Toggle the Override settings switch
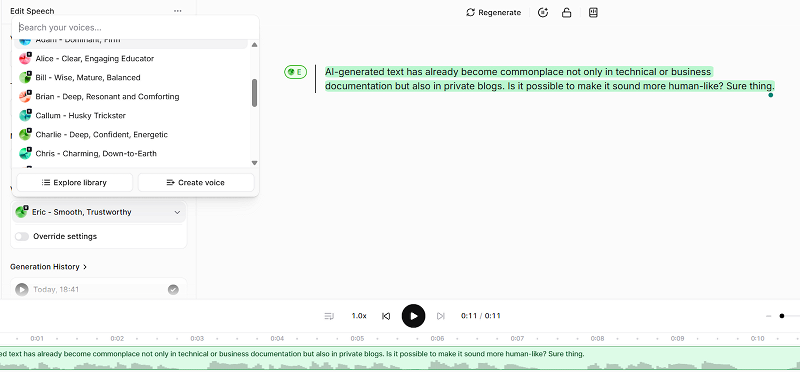The image size is (800, 372). click(x=22, y=236)
